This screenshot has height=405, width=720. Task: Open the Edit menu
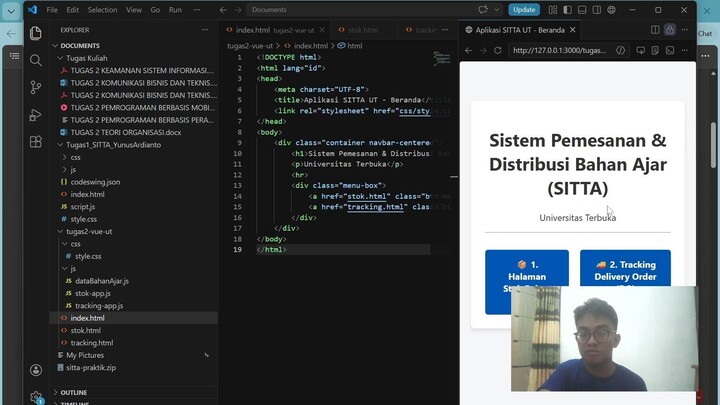pos(73,10)
